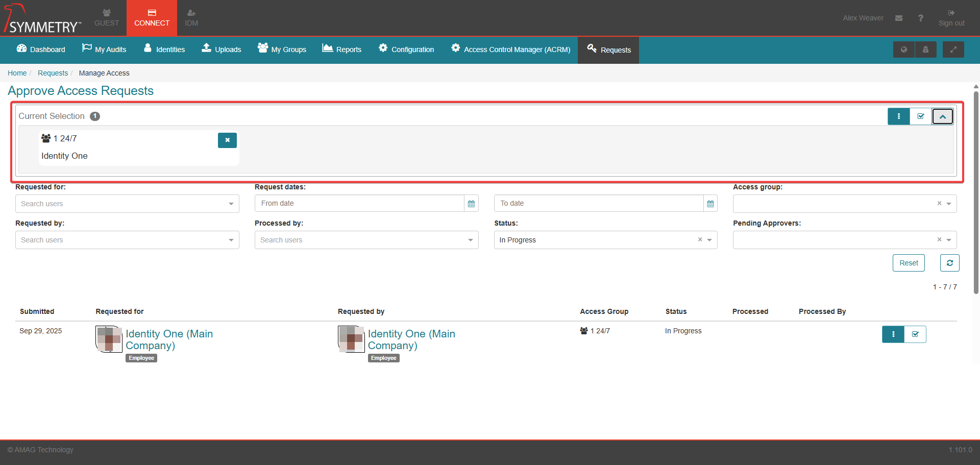Open From date calendar picker icon

pyautogui.click(x=471, y=204)
